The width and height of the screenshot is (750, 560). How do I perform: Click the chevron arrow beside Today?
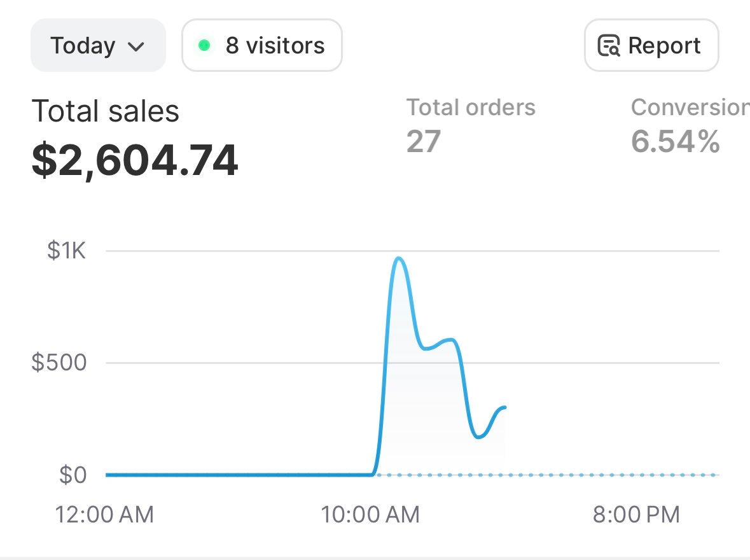(135, 46)
